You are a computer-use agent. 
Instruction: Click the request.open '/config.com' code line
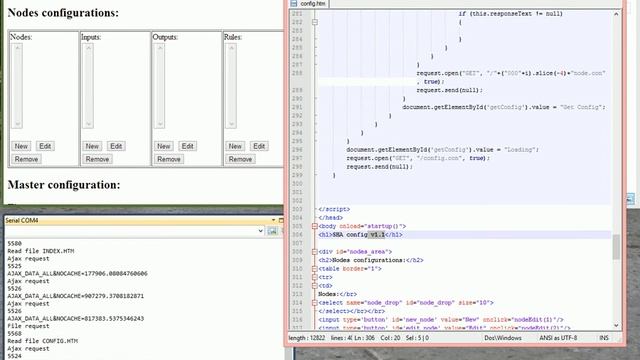click(418, 158)
